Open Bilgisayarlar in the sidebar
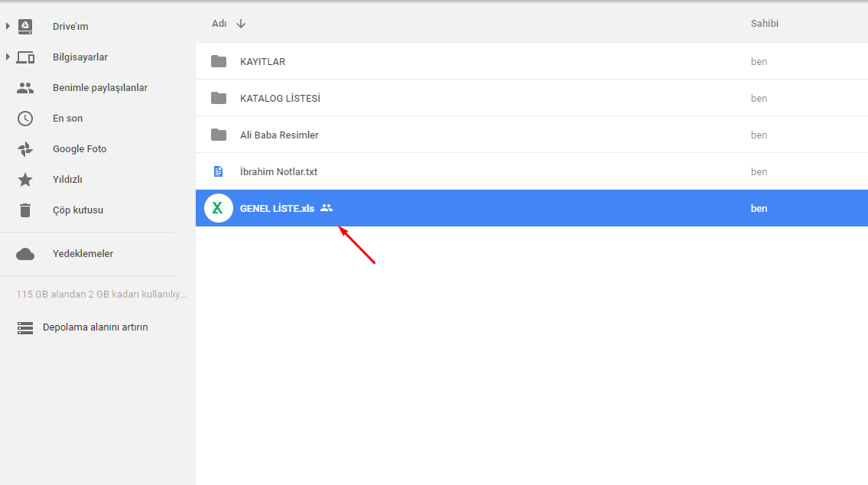 (80, 57)
